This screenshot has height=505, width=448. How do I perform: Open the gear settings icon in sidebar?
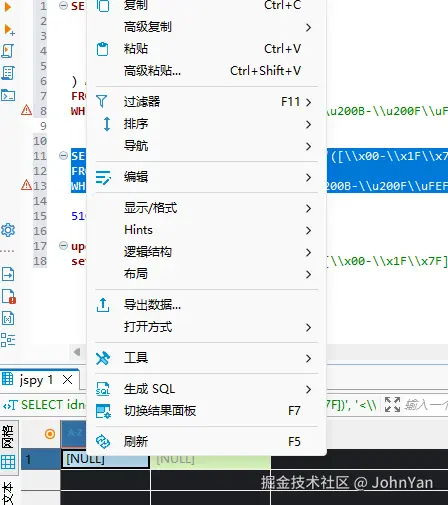pos(8,230)
